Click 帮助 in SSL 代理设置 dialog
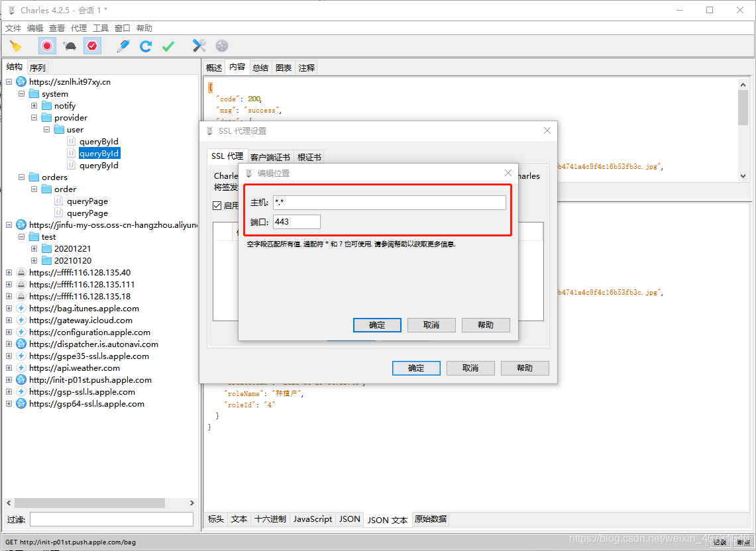The width and height of the screenshot is (756, 551). point(525,368)
